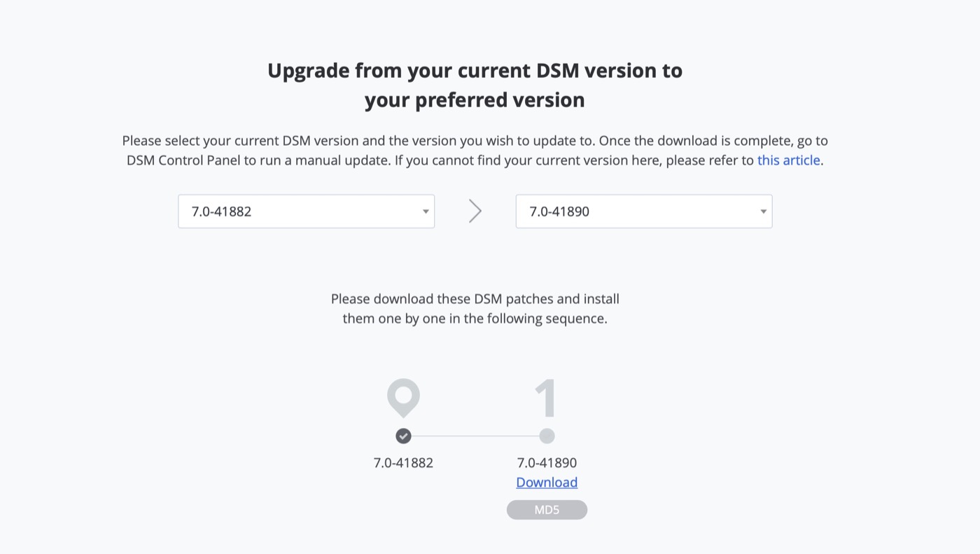
Task: Click the "DSM Control Panel" text in description
Action: click(183, 160)
